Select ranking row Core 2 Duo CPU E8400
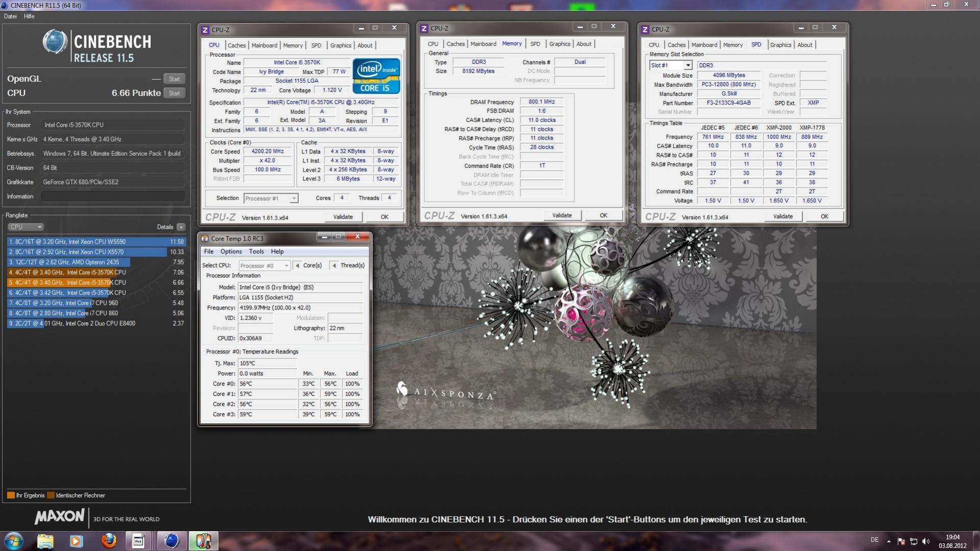 [96, 324]
